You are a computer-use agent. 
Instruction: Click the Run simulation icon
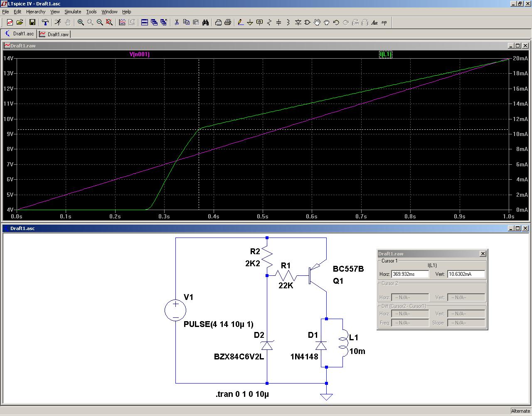(58, 22)
